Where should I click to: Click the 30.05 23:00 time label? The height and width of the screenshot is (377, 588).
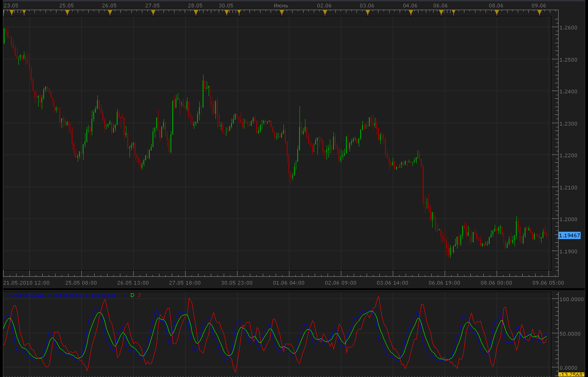[237, 283]
